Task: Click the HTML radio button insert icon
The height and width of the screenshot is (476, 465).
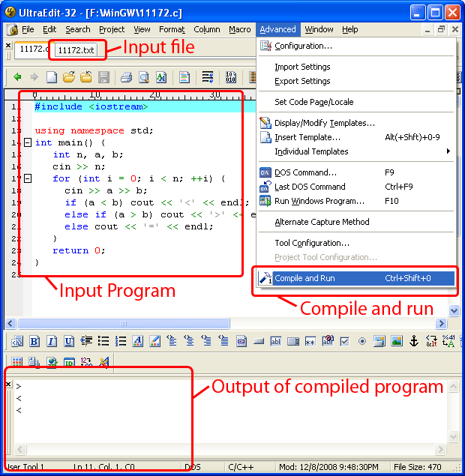Action: (361, 341)
